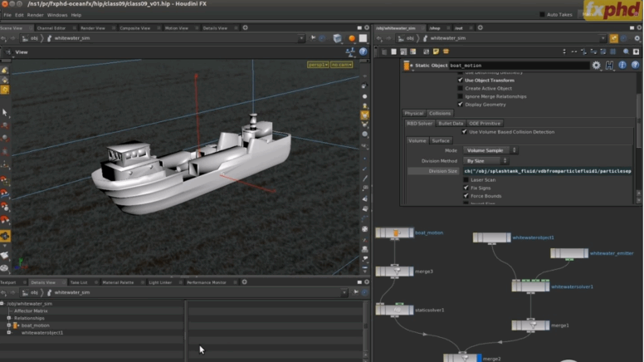Open the parameter help question-mark icon
644x362 pixels.
coord(635,65)
